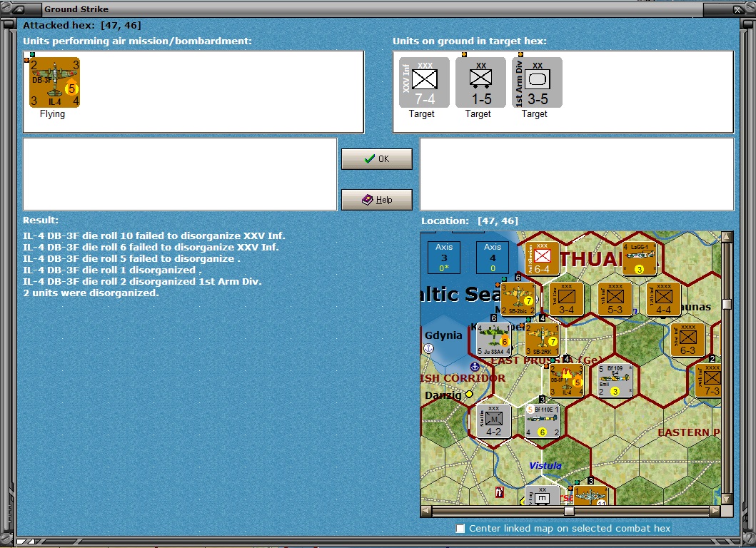Click the SB-2bis bomber counter on map
The image size is (756, 548).
pos(518,299)
